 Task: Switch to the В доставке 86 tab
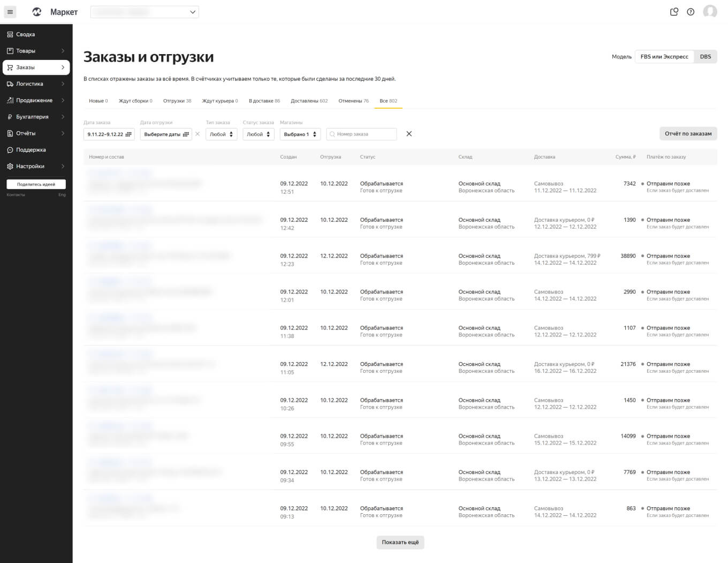[264, 101]
